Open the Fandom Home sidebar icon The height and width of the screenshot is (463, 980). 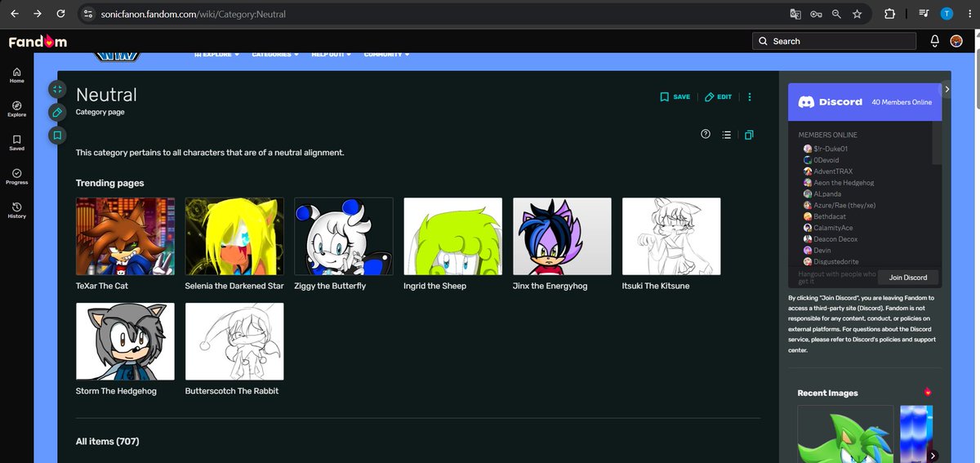coord(16,75)
